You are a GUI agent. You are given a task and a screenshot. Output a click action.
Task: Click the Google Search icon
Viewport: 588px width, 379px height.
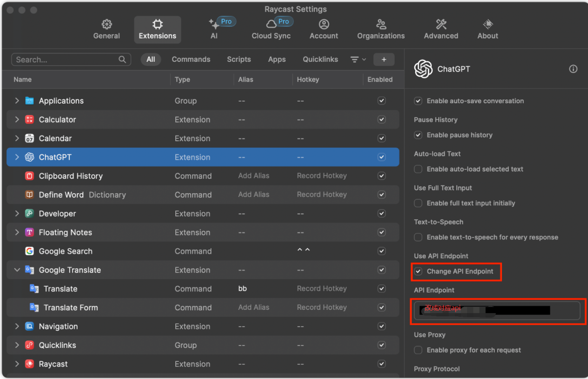point(30,251)
